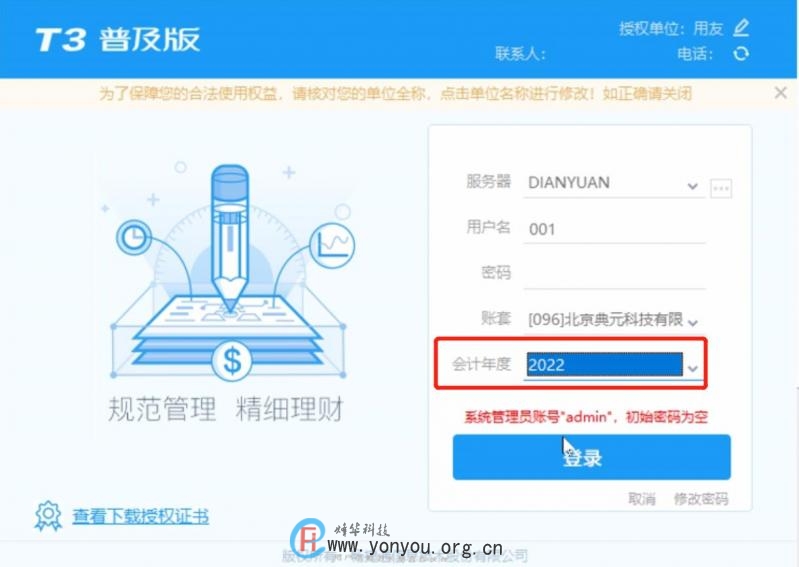Click the refresh icon next to 电话
This screenshot has height=567, width=799.
click(x=741, y=53)
